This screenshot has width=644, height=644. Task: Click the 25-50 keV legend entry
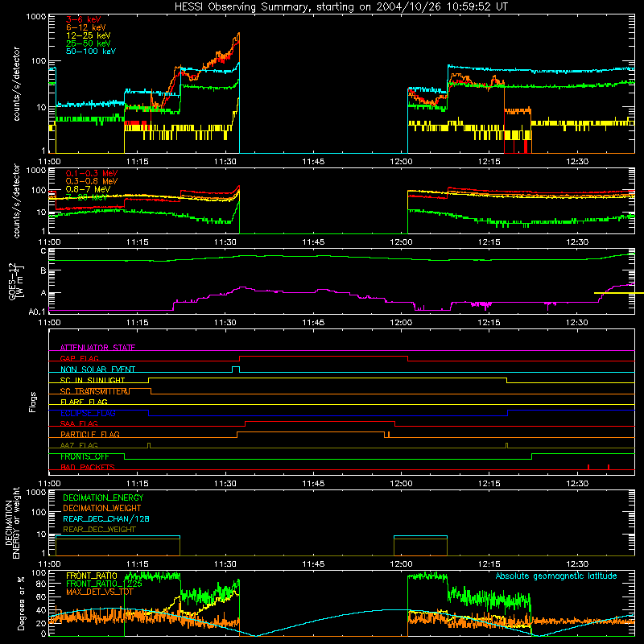coord(89,43)
